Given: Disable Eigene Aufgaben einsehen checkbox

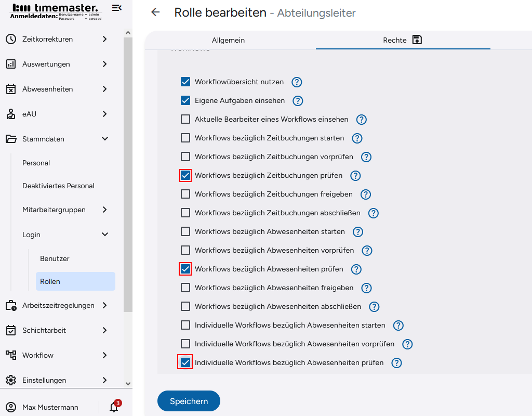Looking at the screenshot, I should point(185,100).
